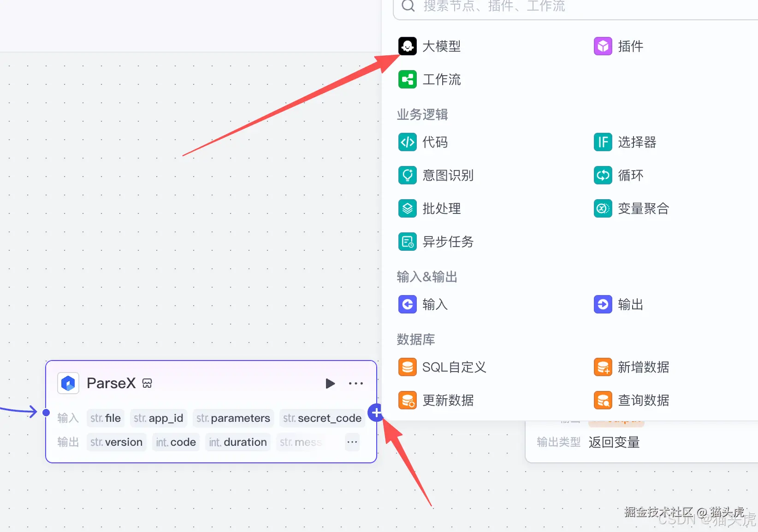Insert a 变量聚合 variable aggregation node
Screen dimensions: 758x532
[644, 208]
